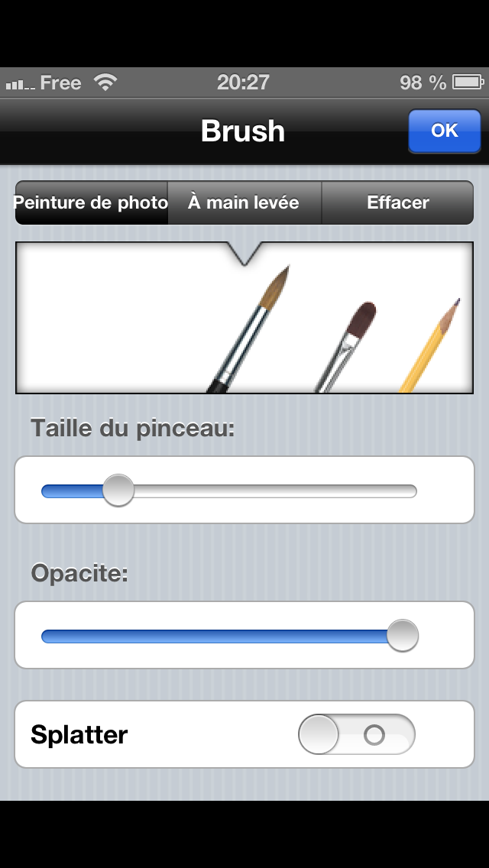The width and height of the screenshot is (489, 868).
Task: Tap the Wi-Fi icon in status bar
Action: (x=105, y=83)
